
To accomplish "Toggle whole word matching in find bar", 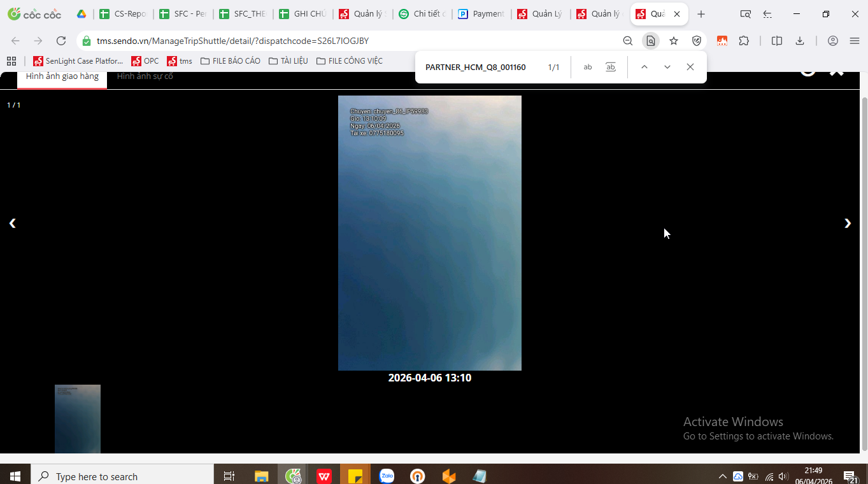I will [x=611, y=67].
